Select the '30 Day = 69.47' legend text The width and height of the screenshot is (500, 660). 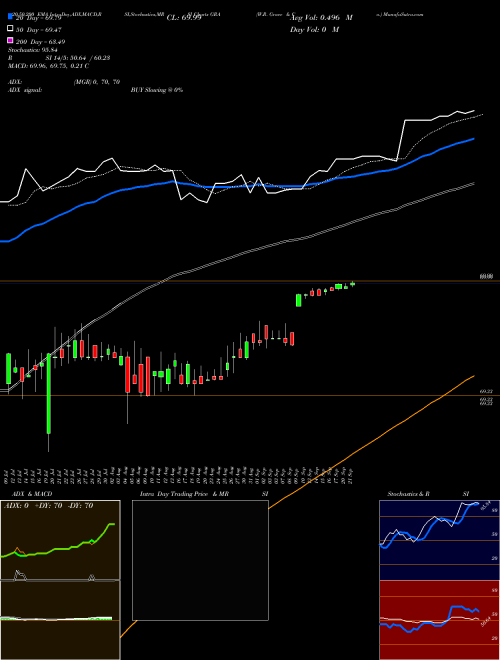click(x=38, y=30)
